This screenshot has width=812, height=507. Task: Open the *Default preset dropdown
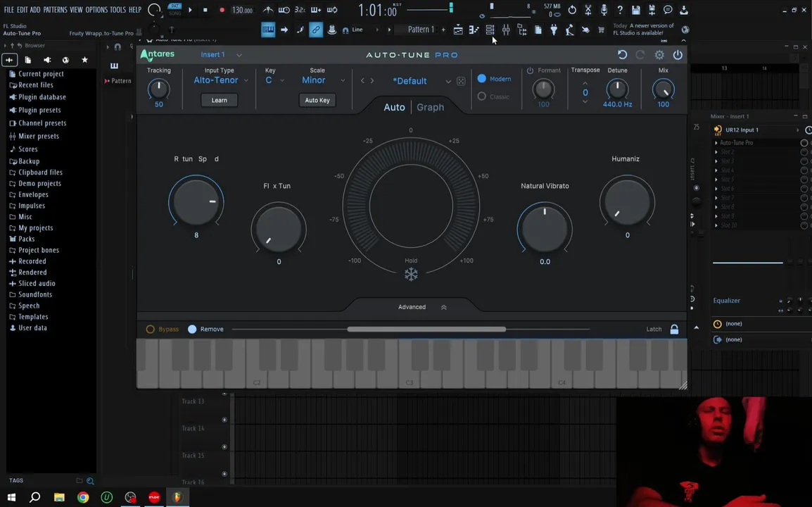click(421, 81)
